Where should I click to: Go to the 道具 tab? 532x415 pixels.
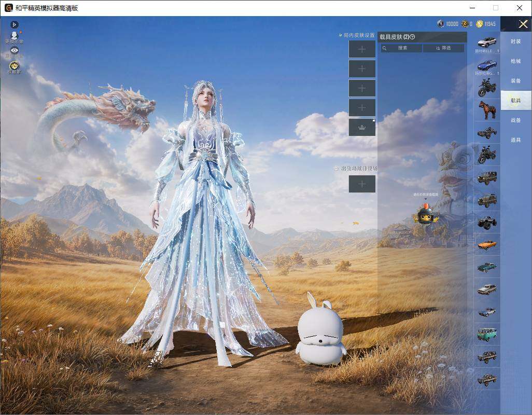(x=516, y=140)
